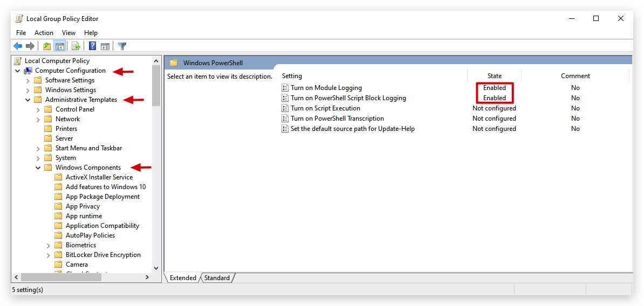This screenshot has height=306, width=644.
Task: Click Not configured state for Script Execution
Action: [x=494, y=108]
